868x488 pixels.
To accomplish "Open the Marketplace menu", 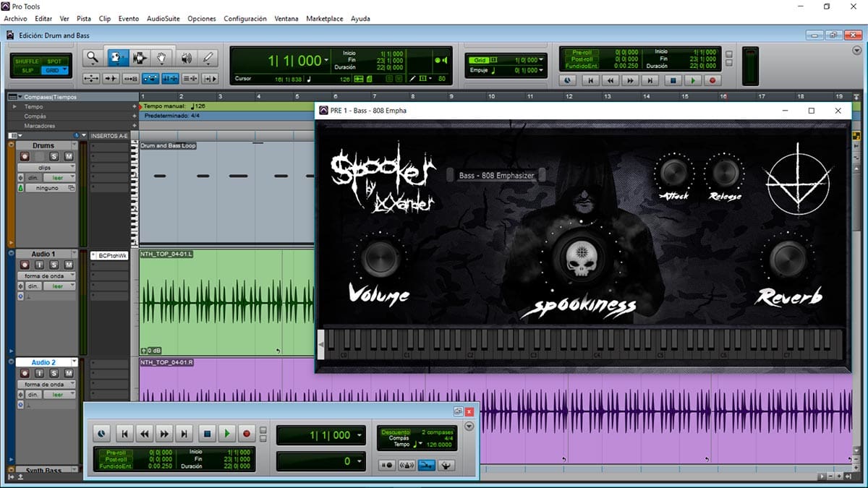I will pos(324,18).
